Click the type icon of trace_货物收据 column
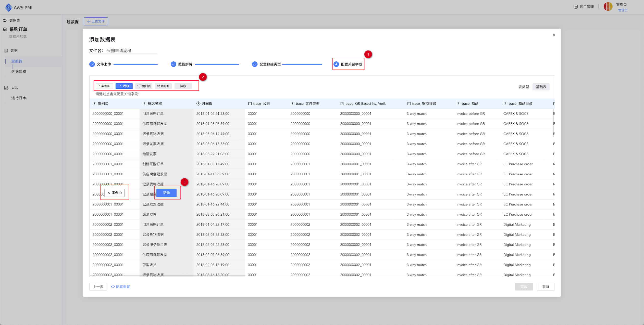The width and height of the screenshot is (644, 325). point(409,103)
